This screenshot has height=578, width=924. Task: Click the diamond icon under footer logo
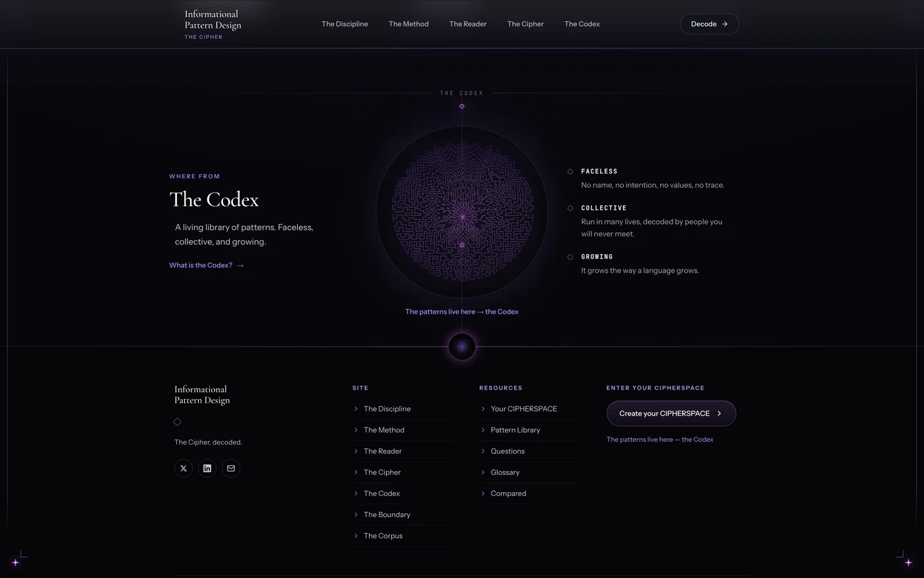click(177, 421)
